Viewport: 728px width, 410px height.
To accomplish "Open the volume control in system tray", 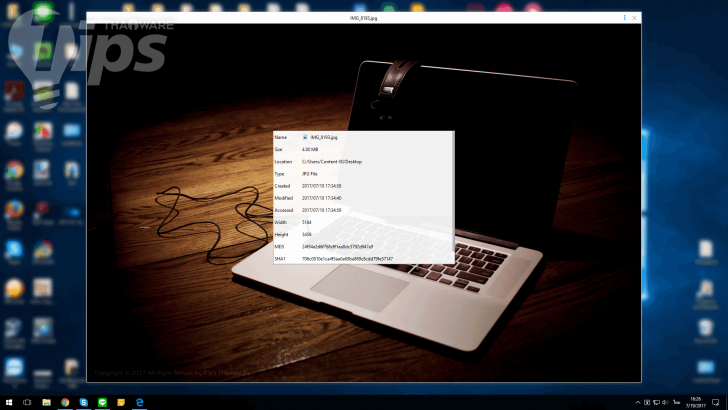I will pyautogui.click(x=664, y=403).
